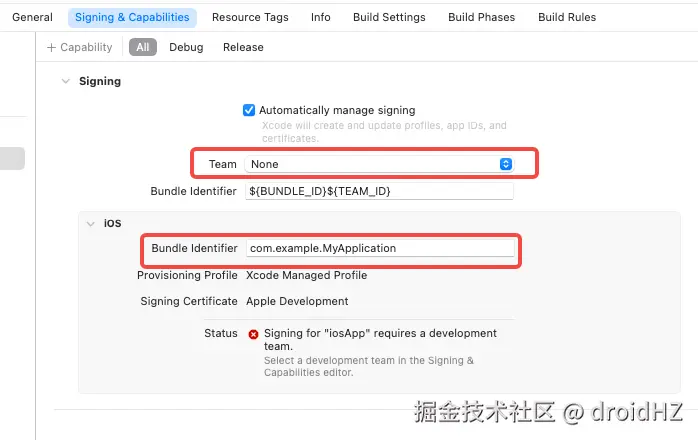Click the com.example.MyApplication bundle identifier field
This screenshot has height=440, width=698.
point(379,248)
